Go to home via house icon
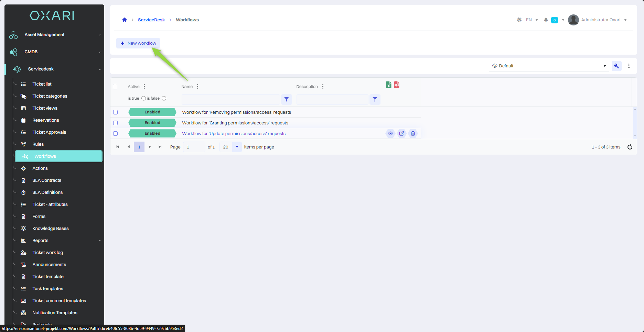 125,20
